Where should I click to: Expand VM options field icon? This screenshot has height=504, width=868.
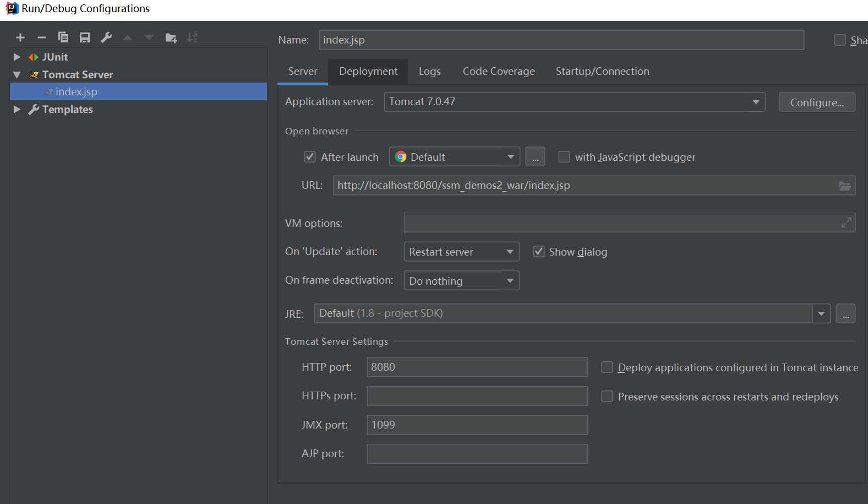pos(847,223)
